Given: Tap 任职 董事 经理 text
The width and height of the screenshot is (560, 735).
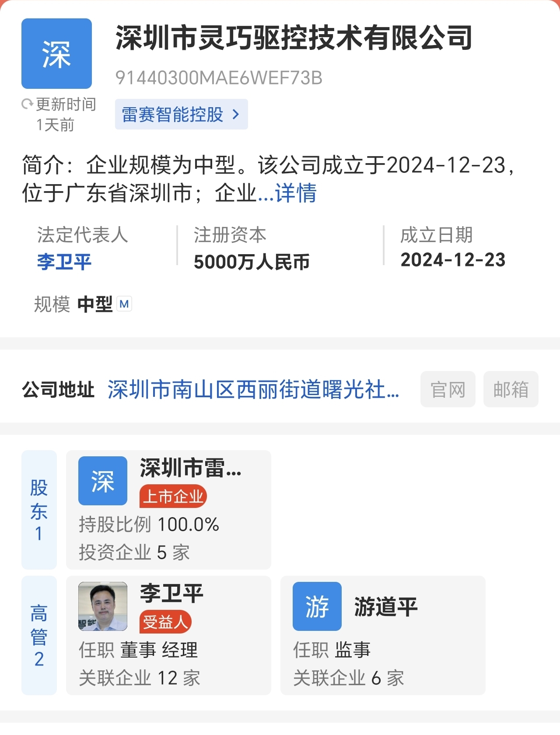Looking at the screenshot, I should point(138,650).
